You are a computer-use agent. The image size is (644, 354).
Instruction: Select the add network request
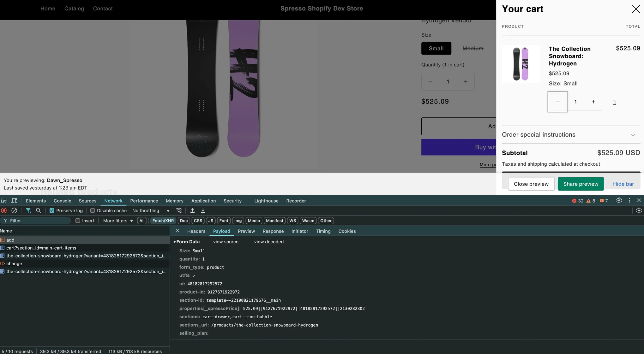click(85, 240)
